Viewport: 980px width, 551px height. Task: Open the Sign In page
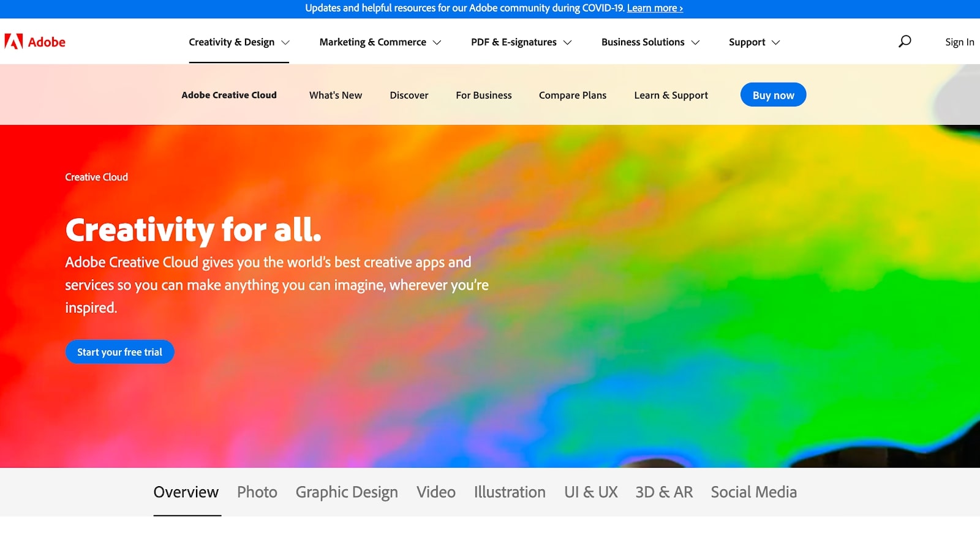pyautogui.click(x=959, y=42)
